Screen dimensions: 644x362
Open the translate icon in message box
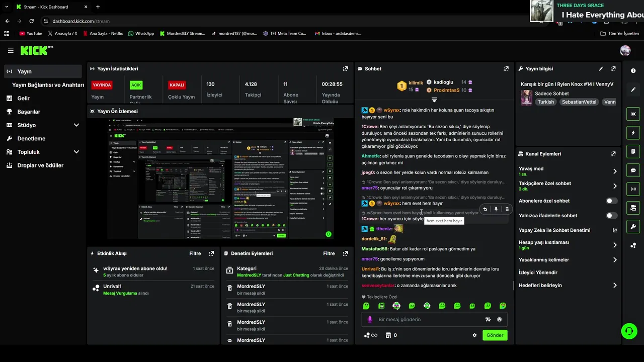(488, 319)
